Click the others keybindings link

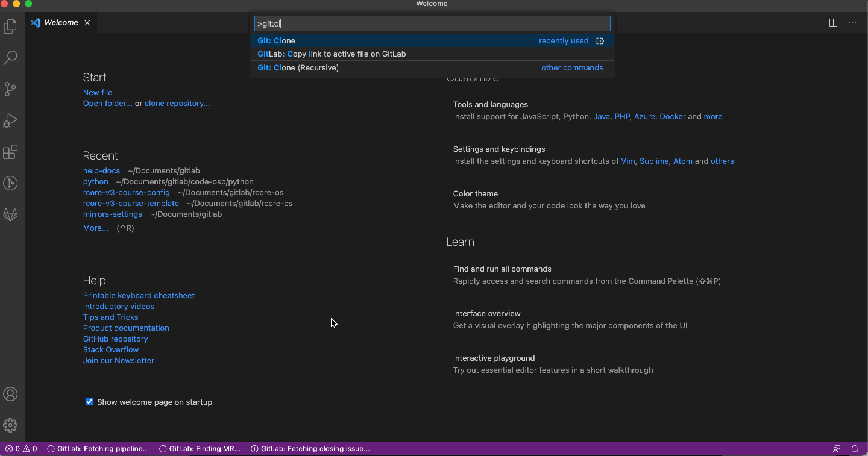pos(722,161)
